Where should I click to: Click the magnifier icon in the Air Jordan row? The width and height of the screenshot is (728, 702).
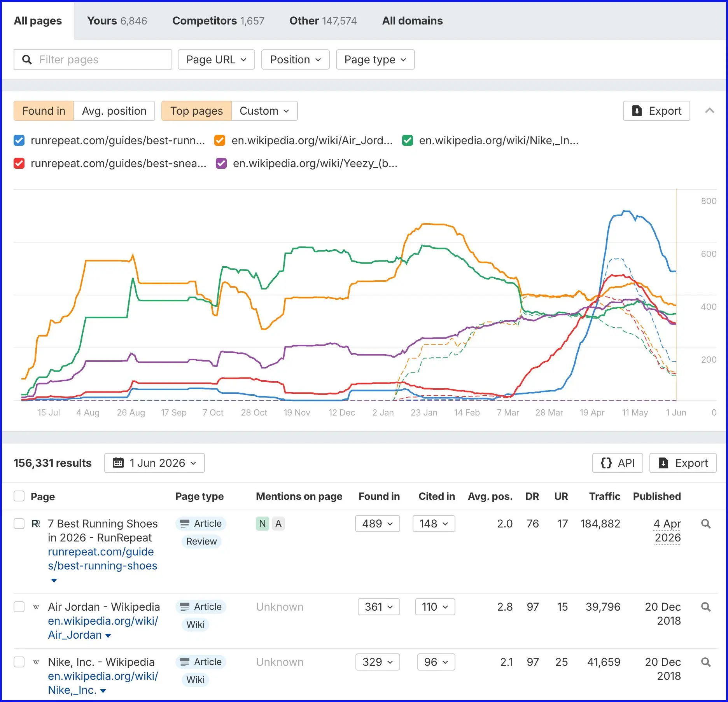706,607
